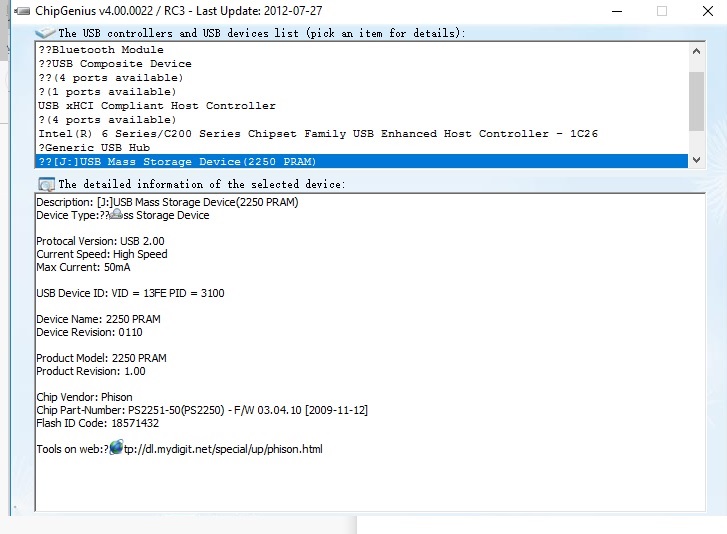Viewport: 727px width, 534px height.
Task: Select the ??(4 ports available) row
Action: [362, 77]
